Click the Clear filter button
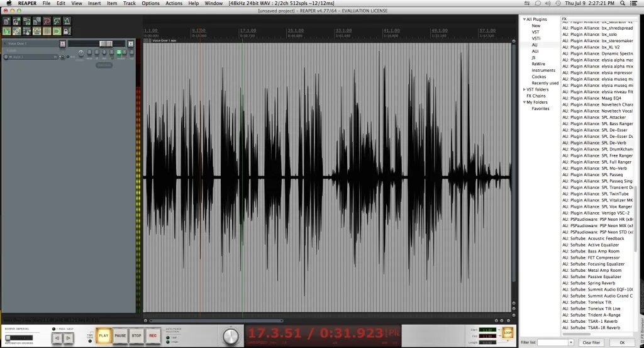The width and height of the screenshot is (644, 348). [x=591, y=343]
